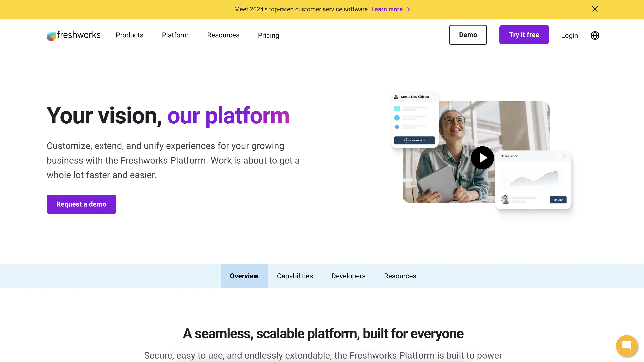Select the Overview tab

point(244,276)
